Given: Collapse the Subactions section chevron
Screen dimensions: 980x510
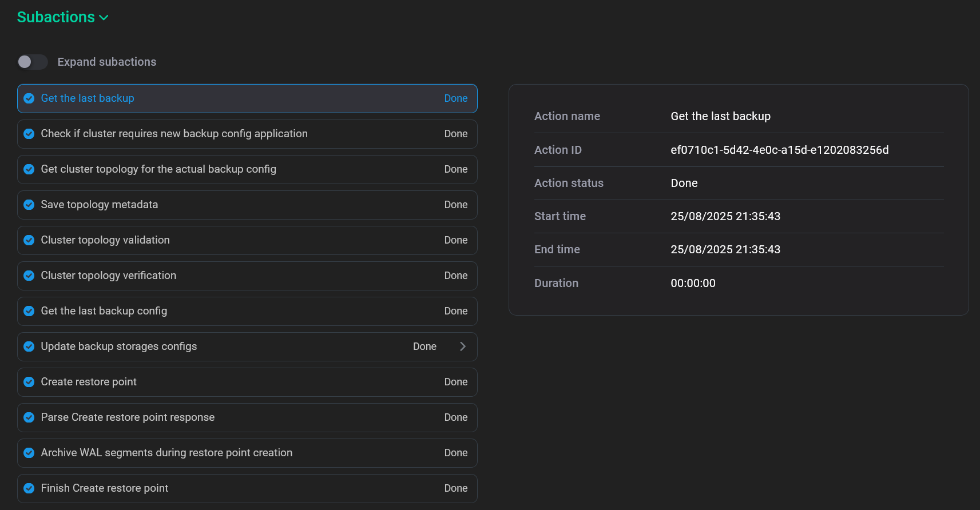Looking at the screenshot, I should [104, 18].
